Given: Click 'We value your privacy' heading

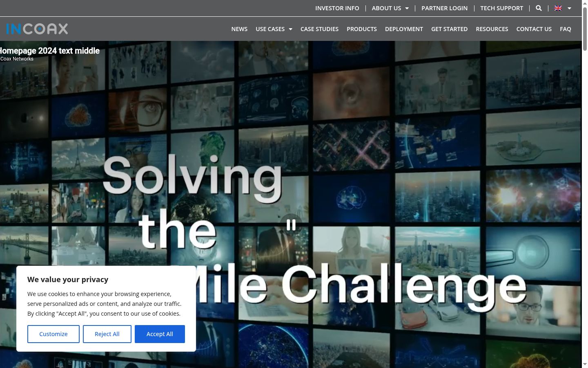Looking at the screenshot, I should 68,280.
